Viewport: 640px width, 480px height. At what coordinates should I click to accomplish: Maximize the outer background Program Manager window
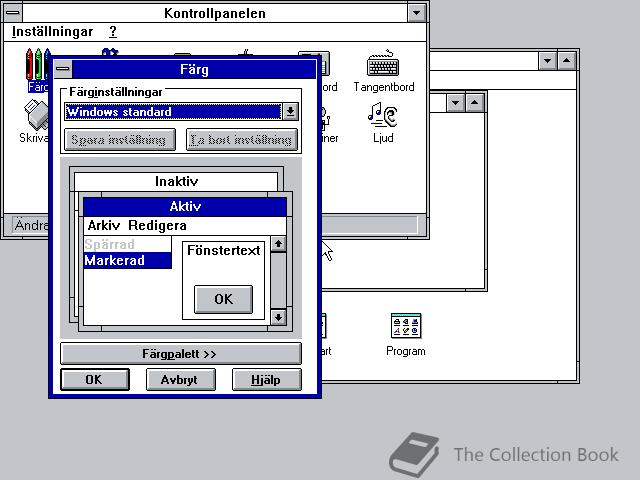[x=567, y=61]
